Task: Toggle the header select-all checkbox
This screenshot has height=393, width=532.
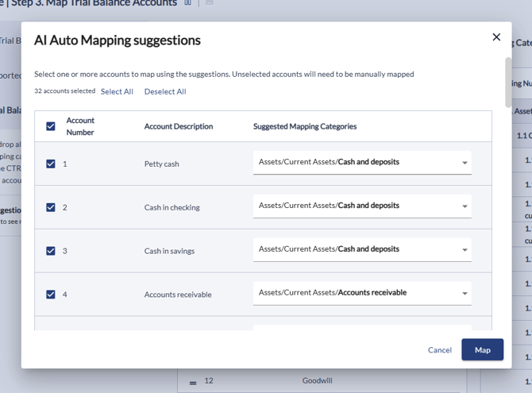Action: [51, 126]
